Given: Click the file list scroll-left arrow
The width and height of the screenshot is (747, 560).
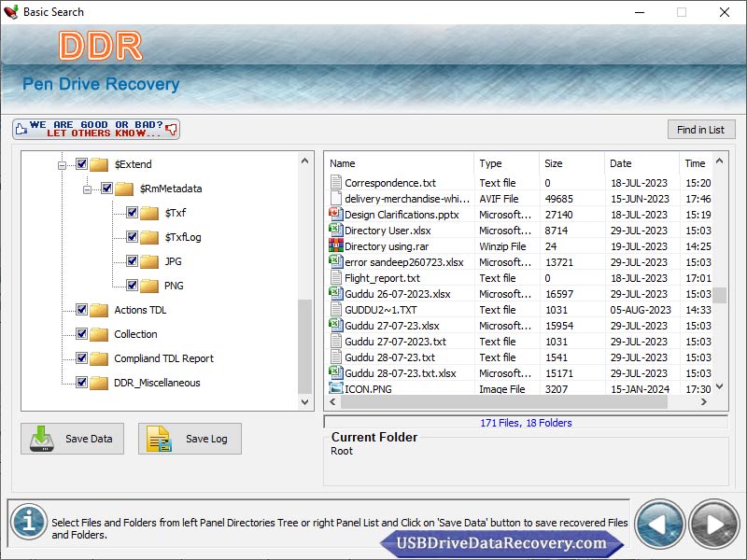Looking at the screenshot, I should point(332,402).
